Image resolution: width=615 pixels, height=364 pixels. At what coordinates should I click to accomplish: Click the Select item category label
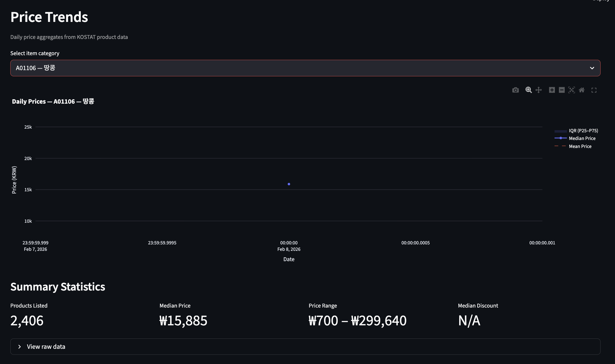(x=35, y=53)
